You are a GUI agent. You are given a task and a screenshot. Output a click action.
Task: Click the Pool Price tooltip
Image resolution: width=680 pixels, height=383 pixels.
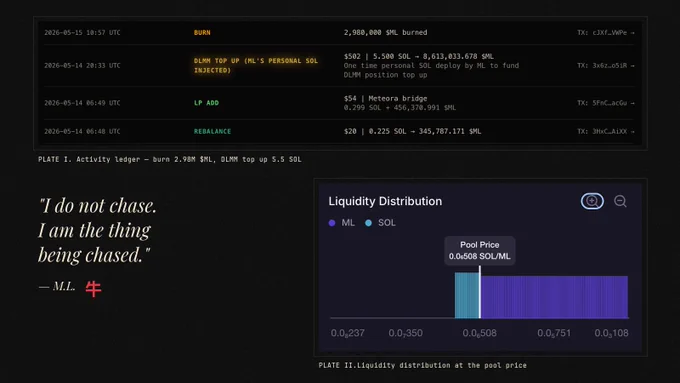click(x=480, y=250)
